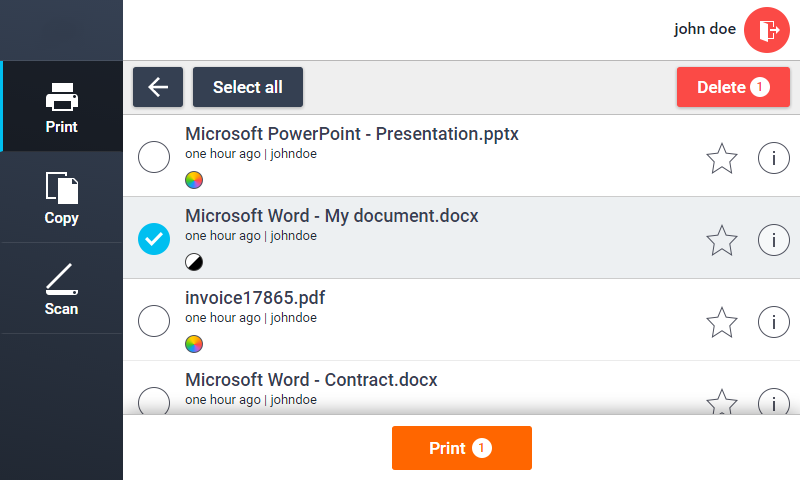Screen dimensions: 800x480
Task: Select the invoice17865.pdf job checkbox
Action: click(154, 321)
